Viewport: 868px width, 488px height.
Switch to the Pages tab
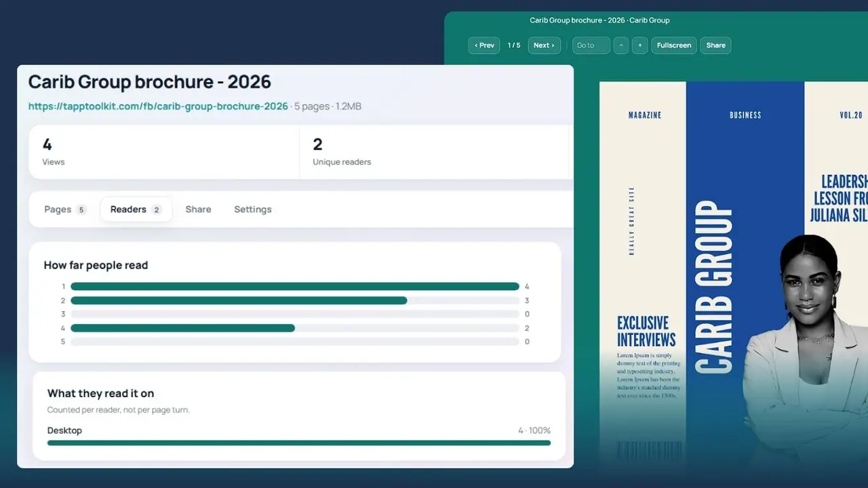point(65,209)
